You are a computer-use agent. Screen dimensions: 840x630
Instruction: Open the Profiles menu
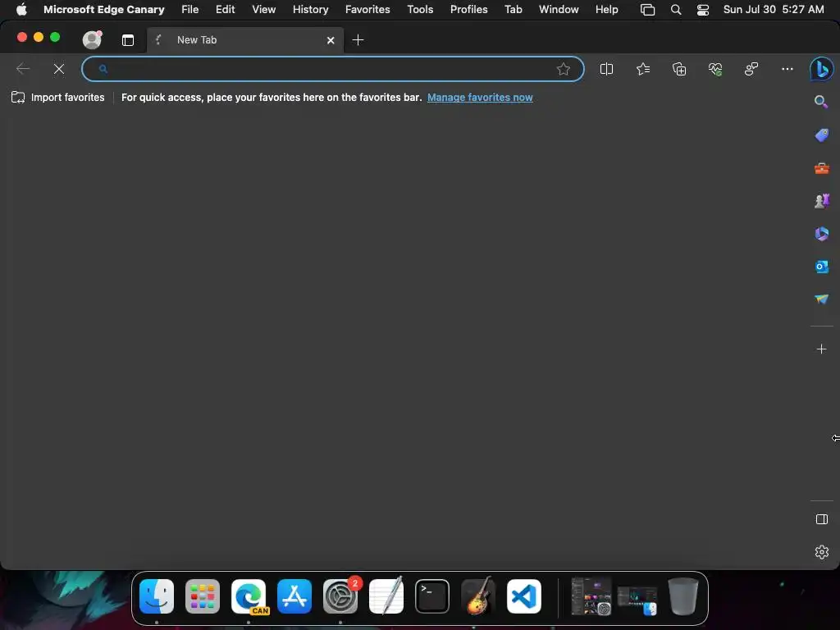(x=468, y=9)
